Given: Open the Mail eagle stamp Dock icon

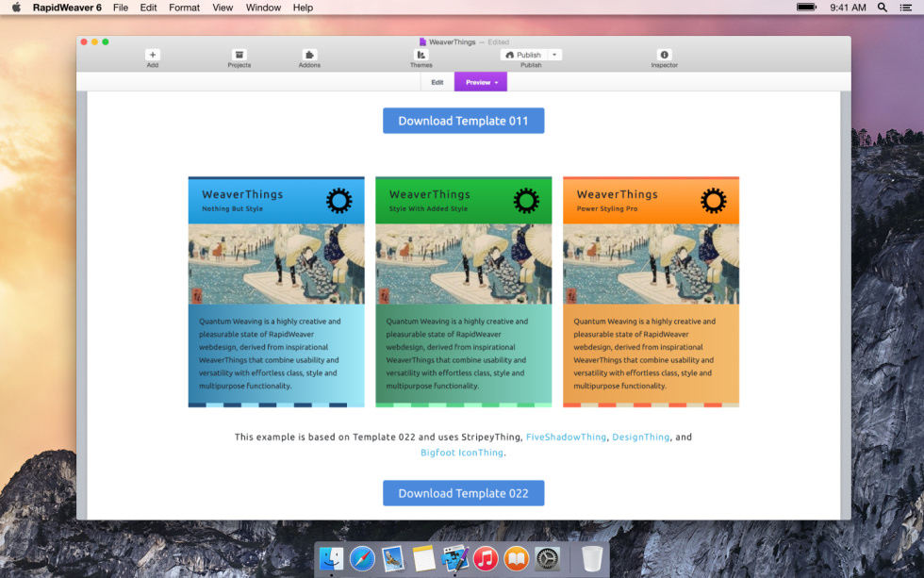Looking at the screenshot, I should point(392,558).
